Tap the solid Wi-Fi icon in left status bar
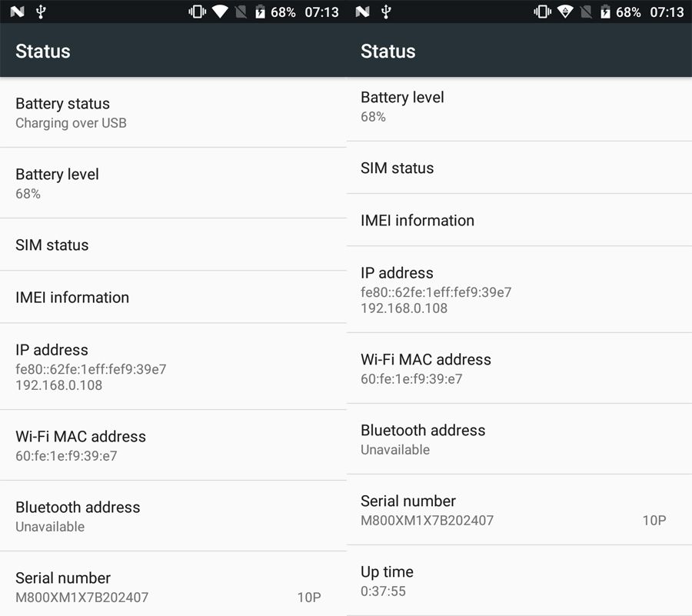Viewport: 692px width, 616px height. 220,12
